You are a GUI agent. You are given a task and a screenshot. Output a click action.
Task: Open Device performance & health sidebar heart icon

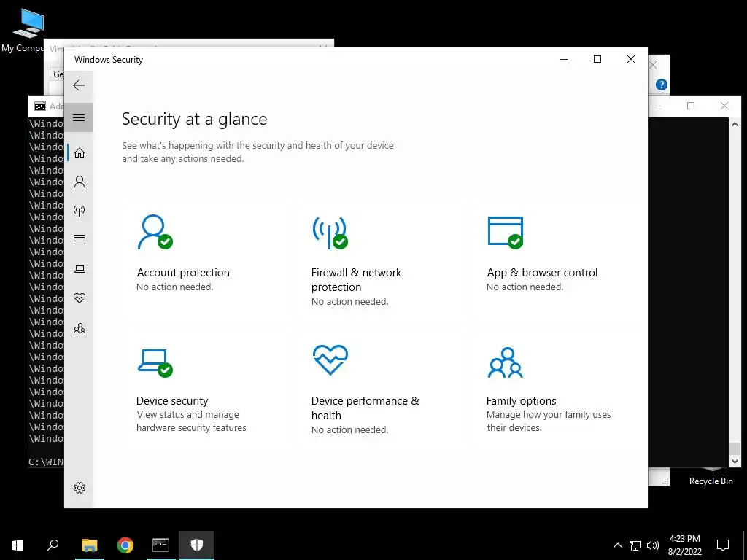[x=79, y=298]
